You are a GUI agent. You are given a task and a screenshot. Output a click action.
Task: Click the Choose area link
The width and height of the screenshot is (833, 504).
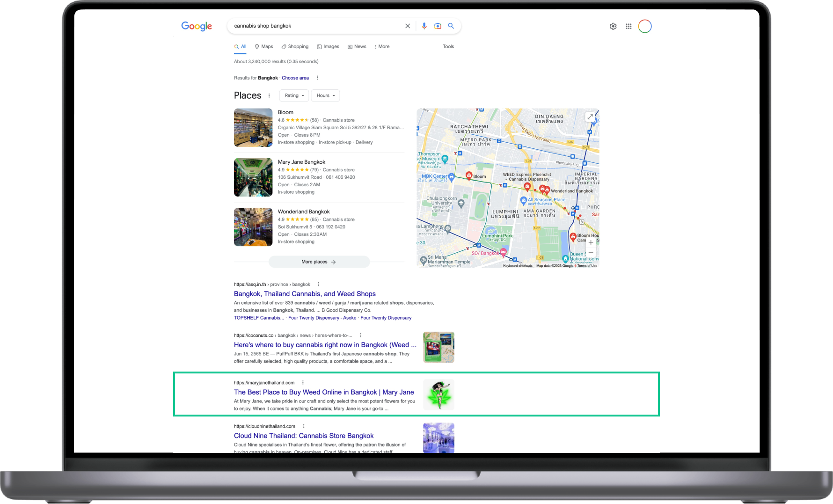(x=295, y=78)
